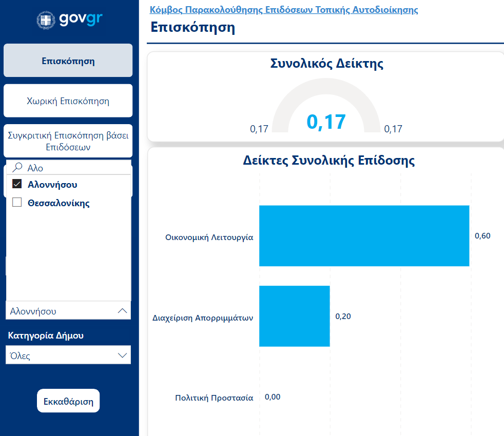Select the Διαχείριση Απορριμμάτων bar in the chart

pyautogui.click(x=294, y=316)
